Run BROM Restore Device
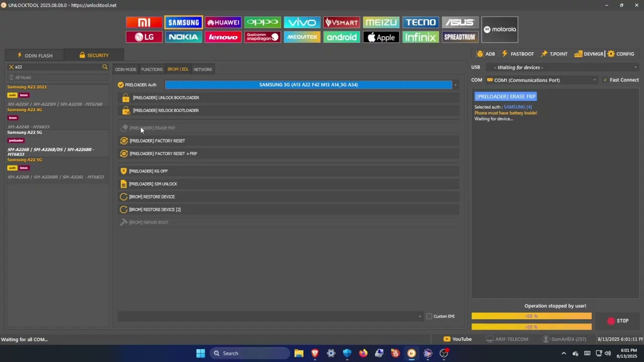644x362 pixels. point(289,197)
